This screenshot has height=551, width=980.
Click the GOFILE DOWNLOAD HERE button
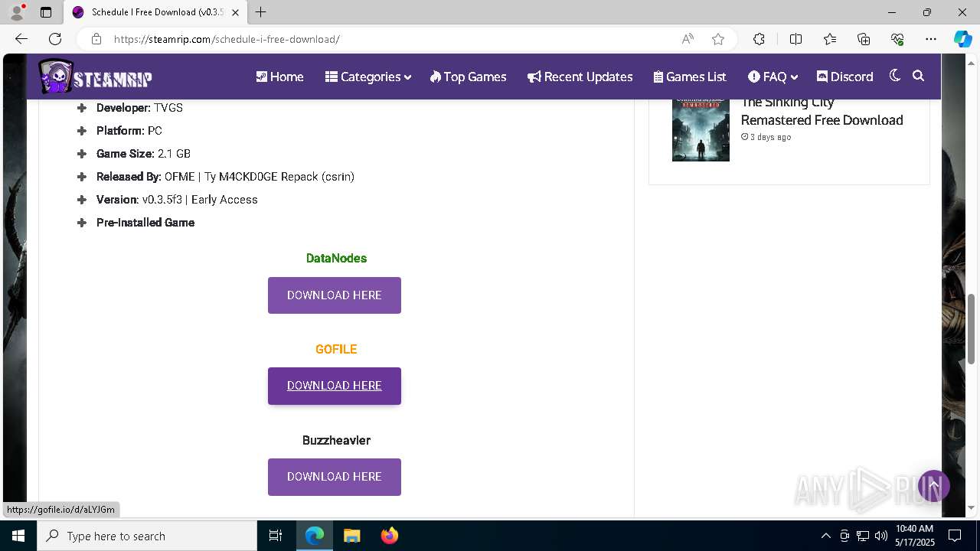pyautogui.click(x=335, y=386)
